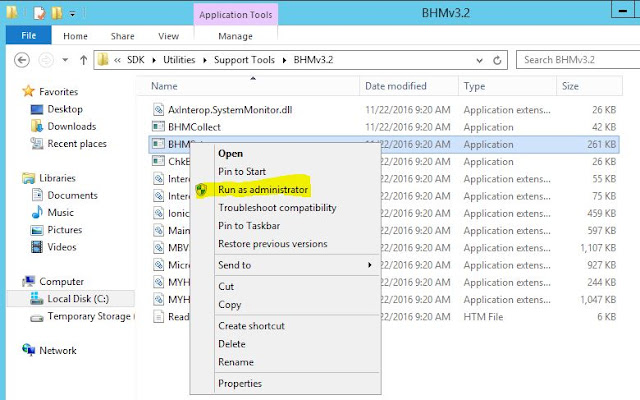
Task: Open the Pictures library
Action: (64, 229)
